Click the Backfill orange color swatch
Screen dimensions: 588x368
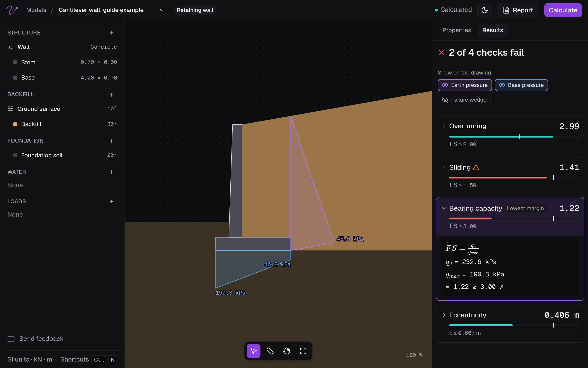[15, 124]
